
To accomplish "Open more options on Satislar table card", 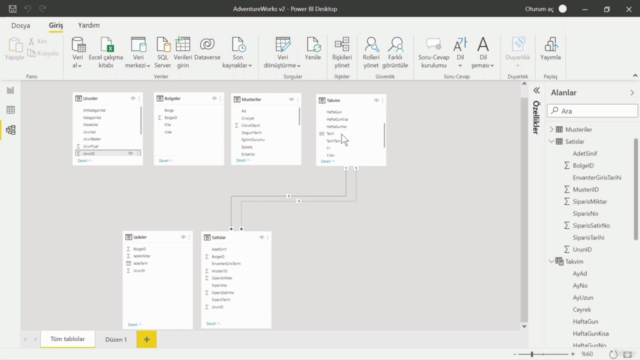I will click(x=268, y=238).
